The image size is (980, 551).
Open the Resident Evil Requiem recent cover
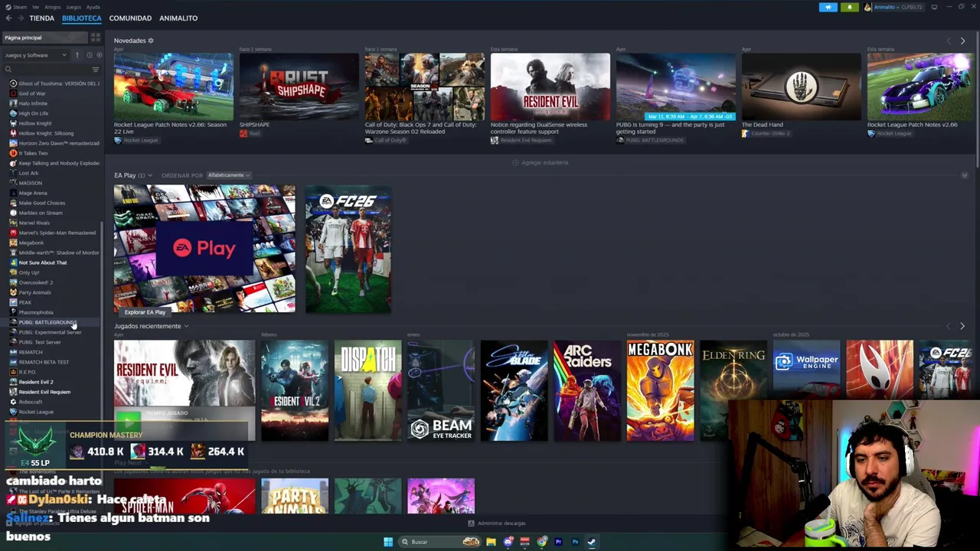(185, 390)
